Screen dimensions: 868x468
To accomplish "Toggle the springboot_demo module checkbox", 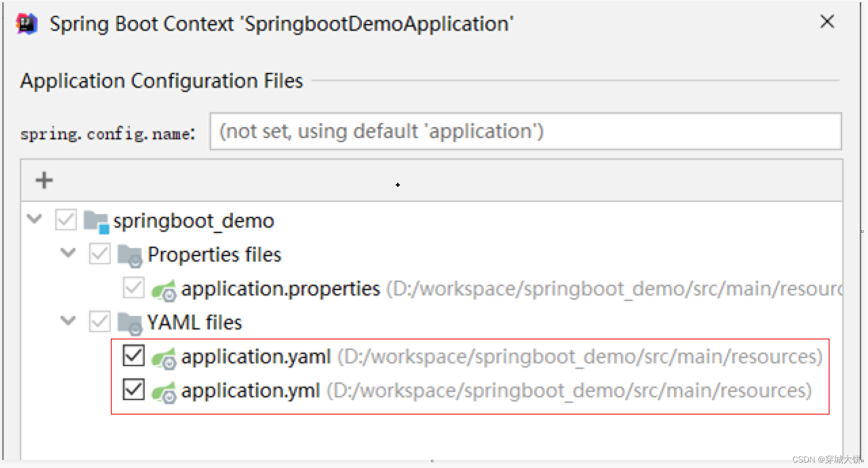I will [66, 220].
